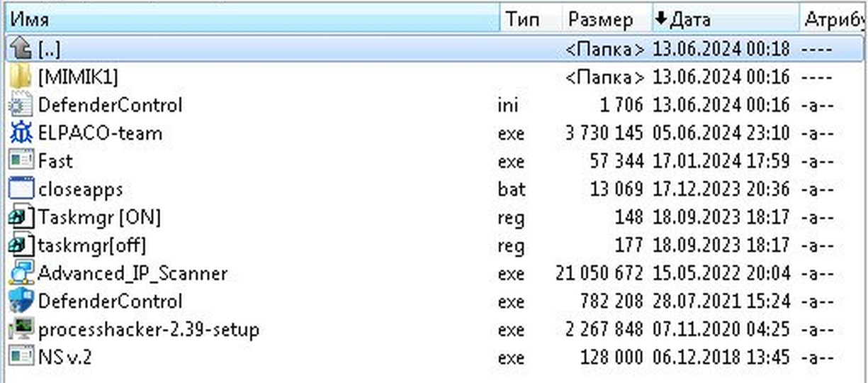Select the processhacker-2.39-setup file name

(x=149, y=329)
